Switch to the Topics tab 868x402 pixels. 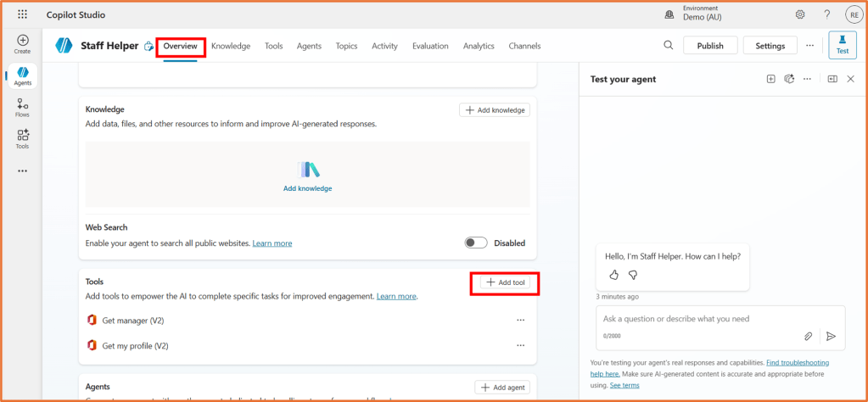(346, 47)
